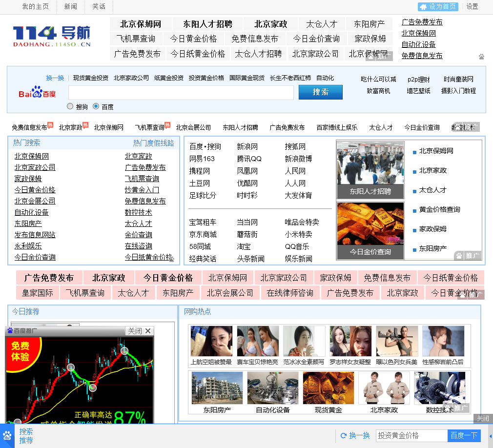The width and height of the screenshot is (493, 448).
Task: Click the 网购热点 section heading
Action: point(198,311)
